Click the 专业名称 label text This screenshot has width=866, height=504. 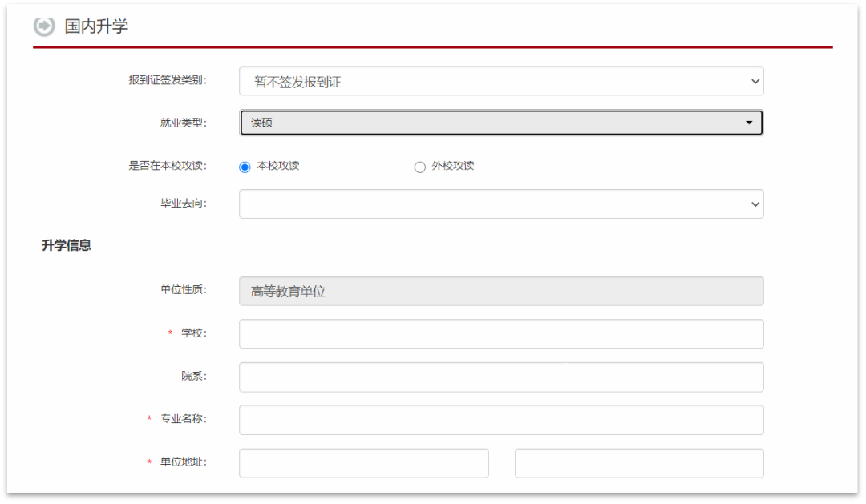pos(183,419)
